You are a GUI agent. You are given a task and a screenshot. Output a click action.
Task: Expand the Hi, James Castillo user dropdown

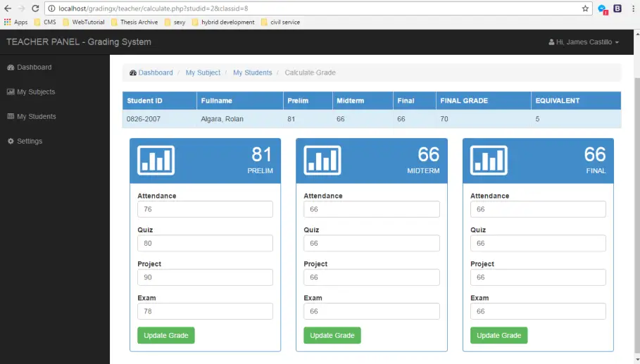(x=584, y=42)
